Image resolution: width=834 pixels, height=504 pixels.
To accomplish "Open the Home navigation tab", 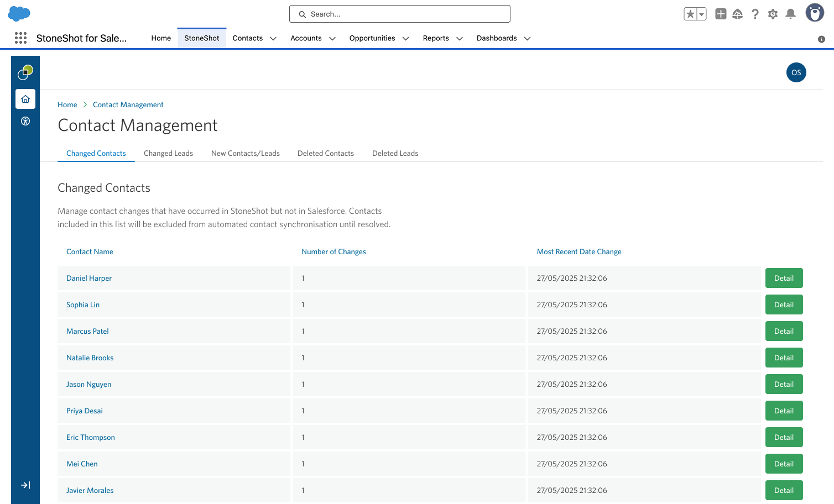I will point(161,38).
